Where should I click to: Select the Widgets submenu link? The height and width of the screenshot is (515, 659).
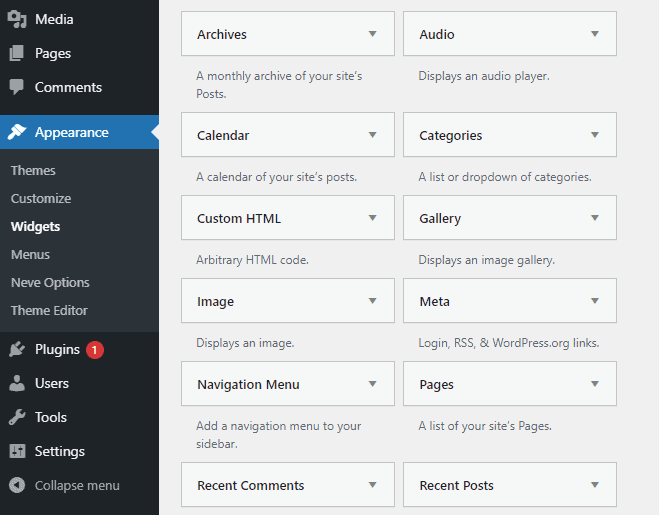coord(35,227)
